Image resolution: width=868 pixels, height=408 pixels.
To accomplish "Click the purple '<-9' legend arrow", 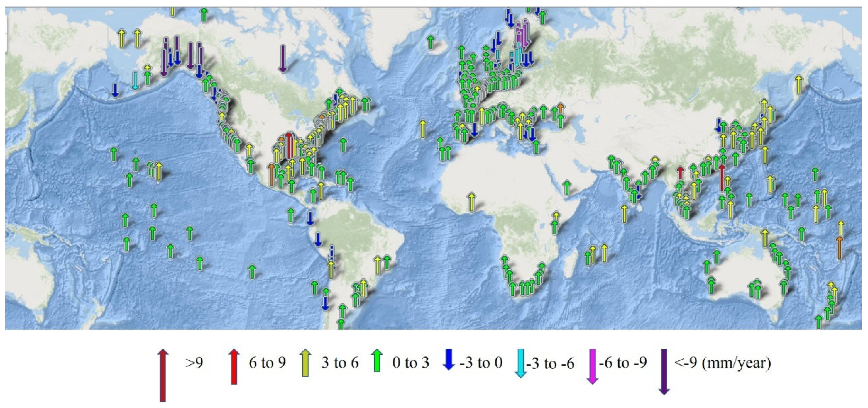I will tap(664, 372).
